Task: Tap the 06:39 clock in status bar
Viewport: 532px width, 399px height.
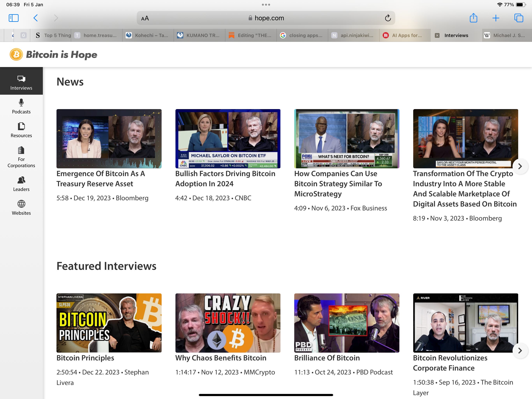Action: point(13,4)
